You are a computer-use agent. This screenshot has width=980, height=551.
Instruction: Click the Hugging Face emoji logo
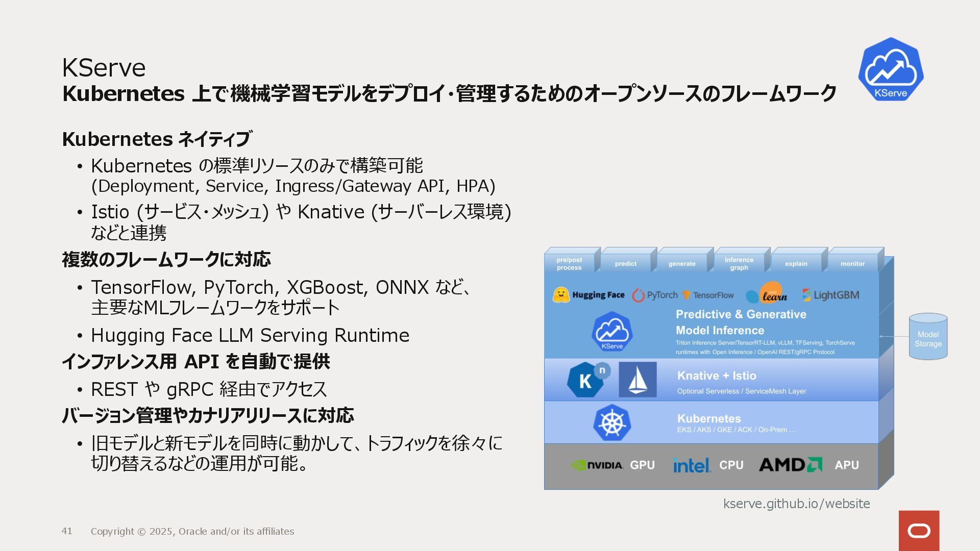tap(561, 295)
